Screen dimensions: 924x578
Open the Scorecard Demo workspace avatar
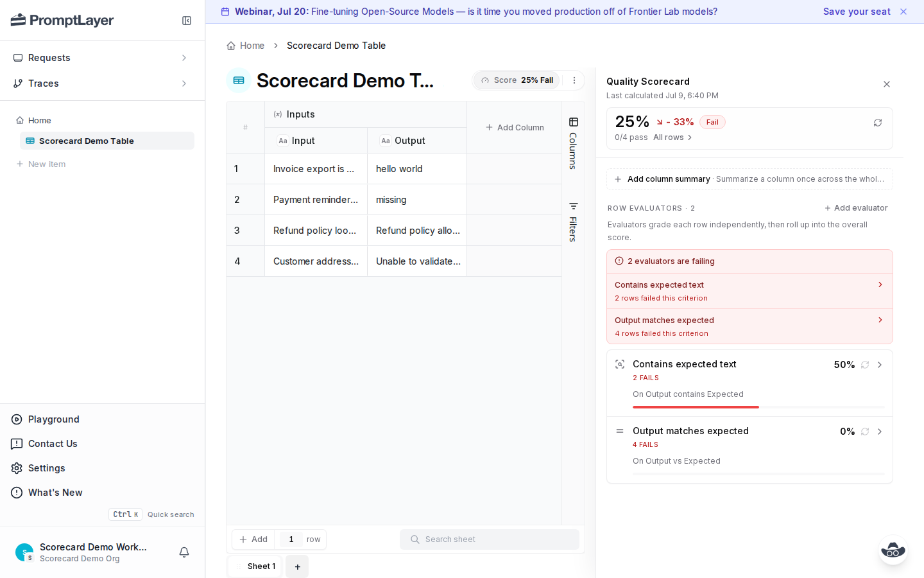pos(24,552)
